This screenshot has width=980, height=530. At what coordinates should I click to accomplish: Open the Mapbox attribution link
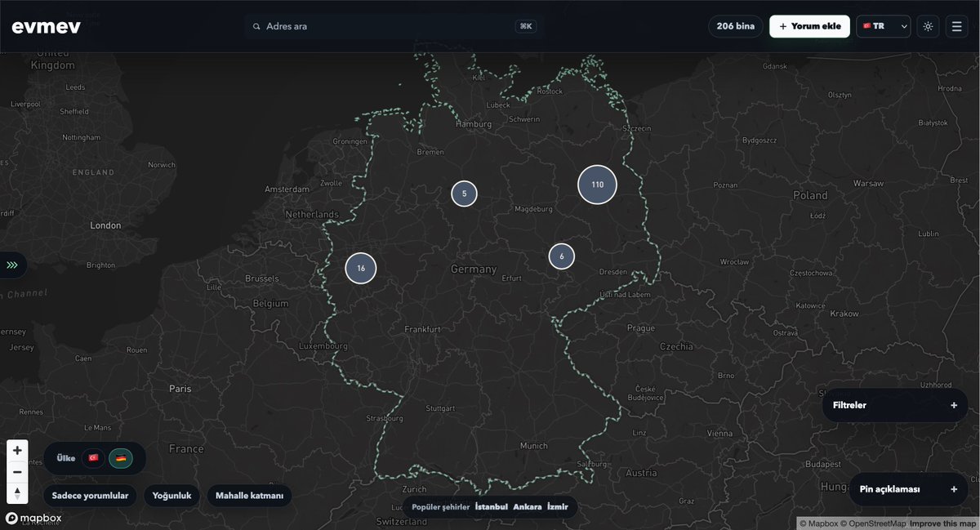(x=818, y=523)
